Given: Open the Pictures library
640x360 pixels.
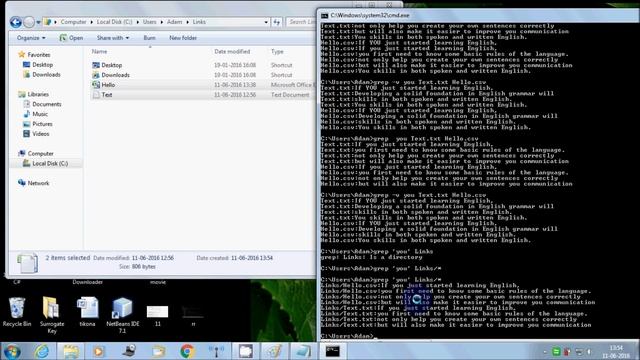Looking at the screenshot, I should pyautogui.click(x=42, y=124).
